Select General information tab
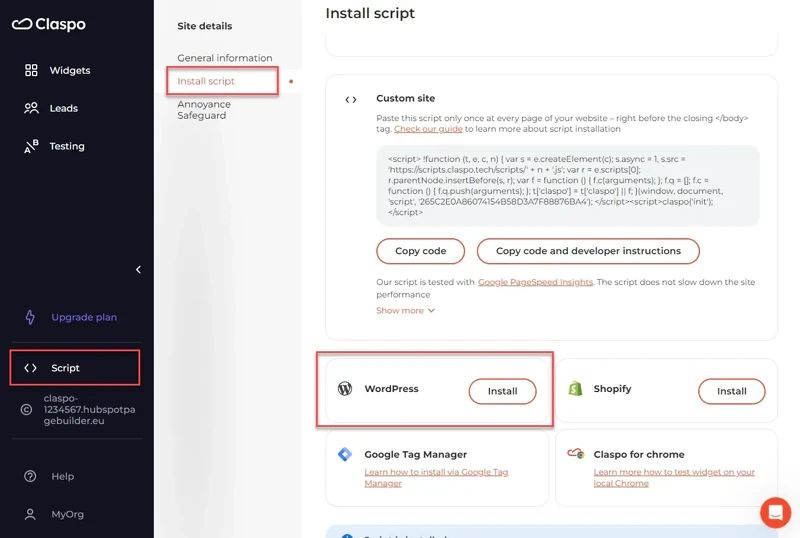The width and height of the screenshot is (800, 538). point(224,58)
